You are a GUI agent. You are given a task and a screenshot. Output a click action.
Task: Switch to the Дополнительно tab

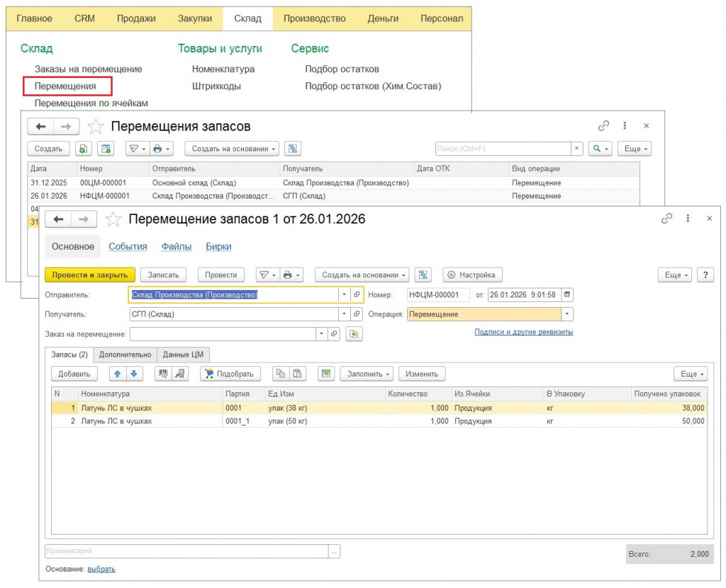click(125, 355)
